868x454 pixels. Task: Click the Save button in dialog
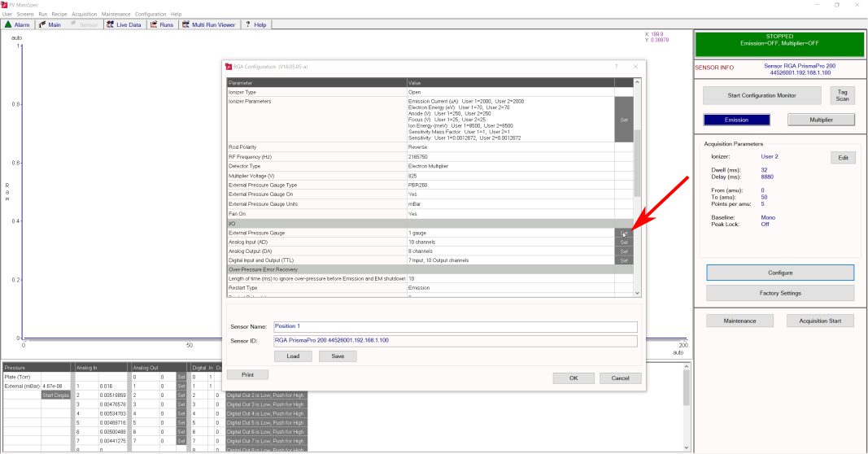[338, 356]
